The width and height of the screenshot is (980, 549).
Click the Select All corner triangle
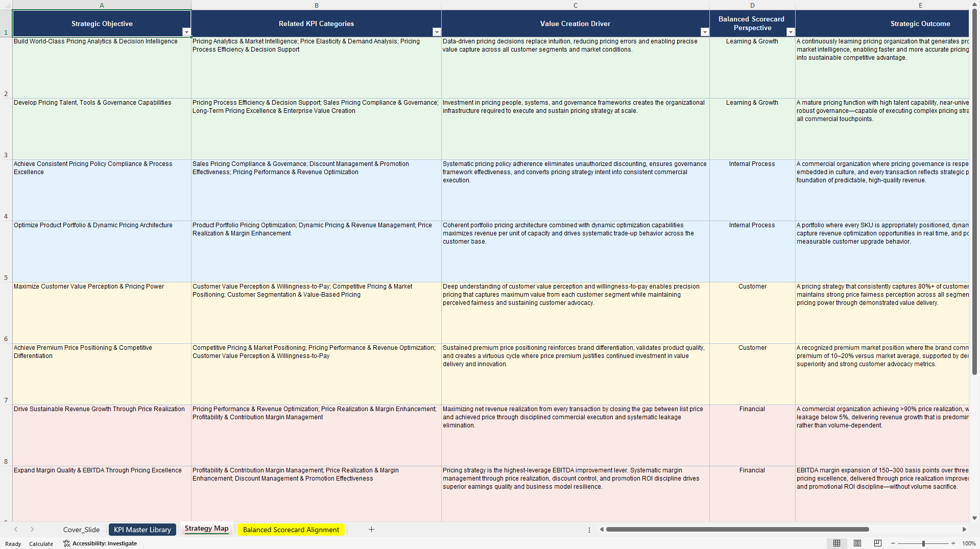(x=6, y=5)
